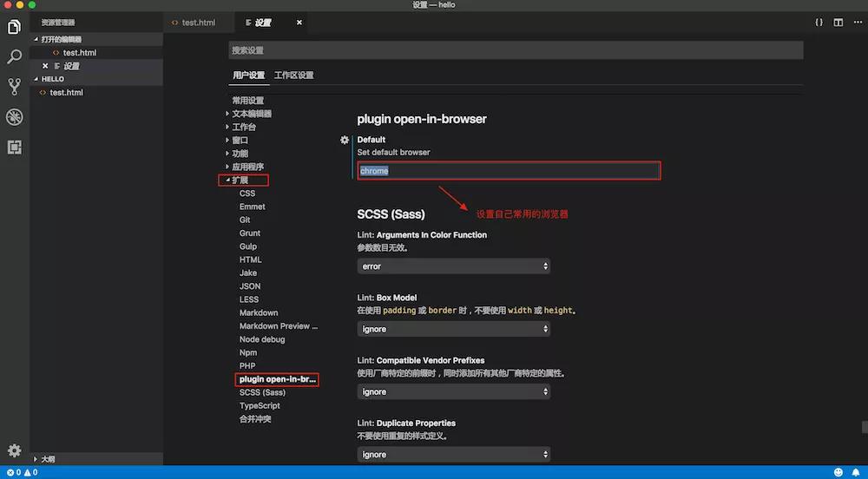Switch to the test.html editor tab
Screen dimensions: 868x479
198,23
